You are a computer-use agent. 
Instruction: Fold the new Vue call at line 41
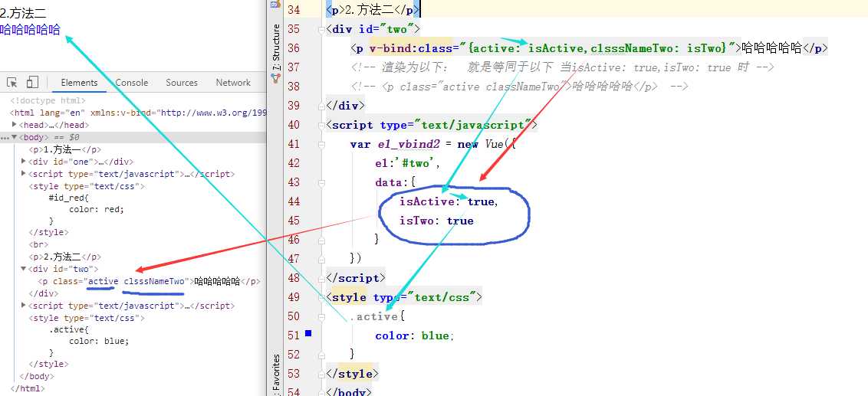tap(322, 144)
